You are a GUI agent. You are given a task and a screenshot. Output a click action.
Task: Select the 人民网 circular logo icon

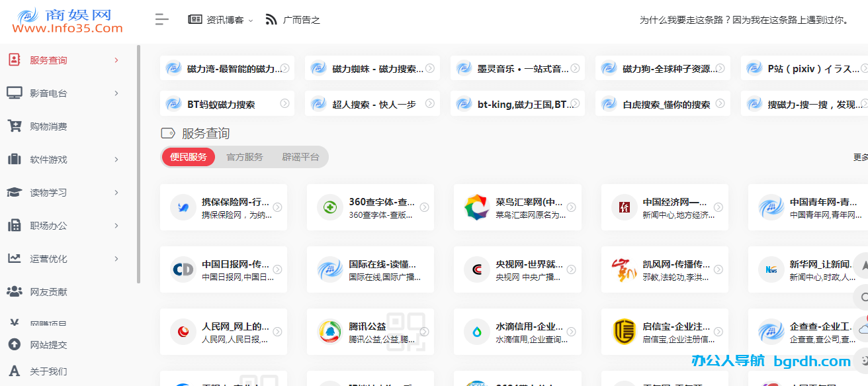coord(183,331)
